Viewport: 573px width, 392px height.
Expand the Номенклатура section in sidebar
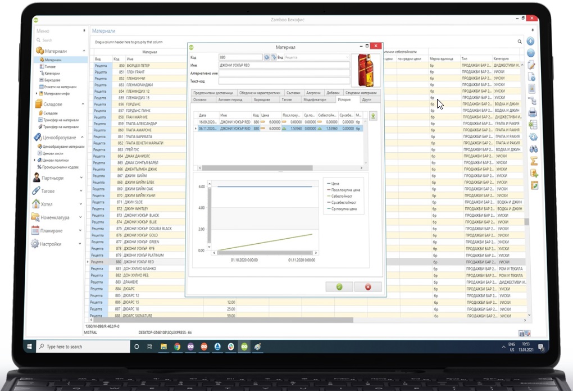80,217
